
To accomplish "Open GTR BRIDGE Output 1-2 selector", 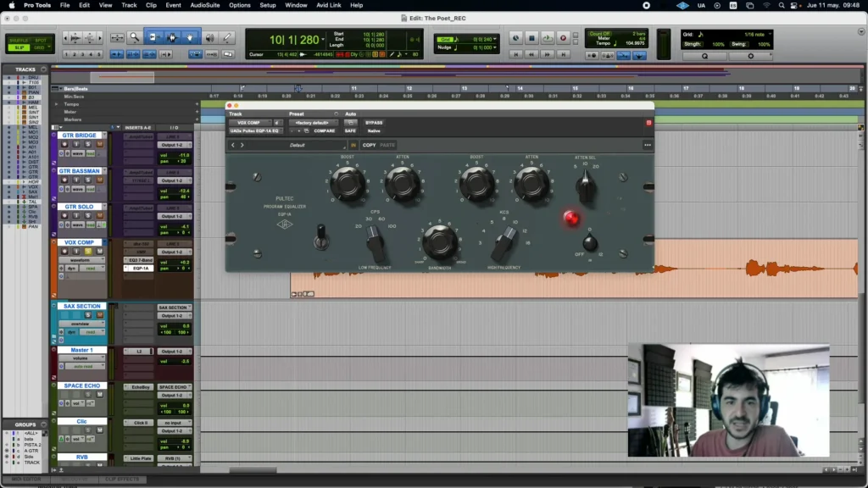I will point(173,145).
